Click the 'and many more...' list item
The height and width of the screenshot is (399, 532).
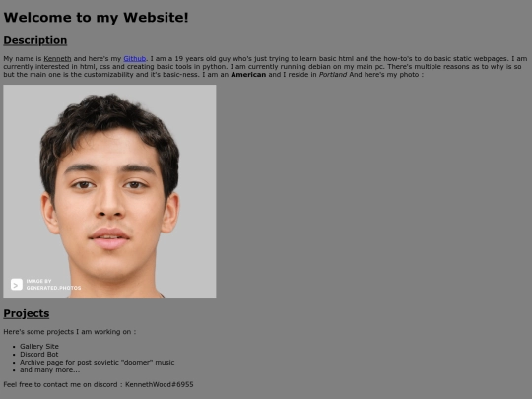coord(49,369)
